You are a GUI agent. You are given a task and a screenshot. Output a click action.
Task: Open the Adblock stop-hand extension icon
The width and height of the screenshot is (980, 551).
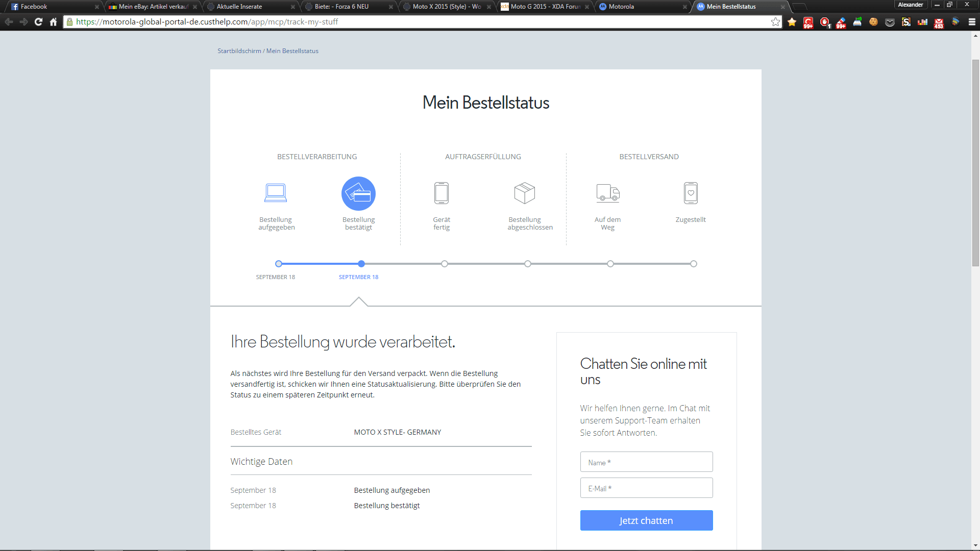click(x=824, y=22)
